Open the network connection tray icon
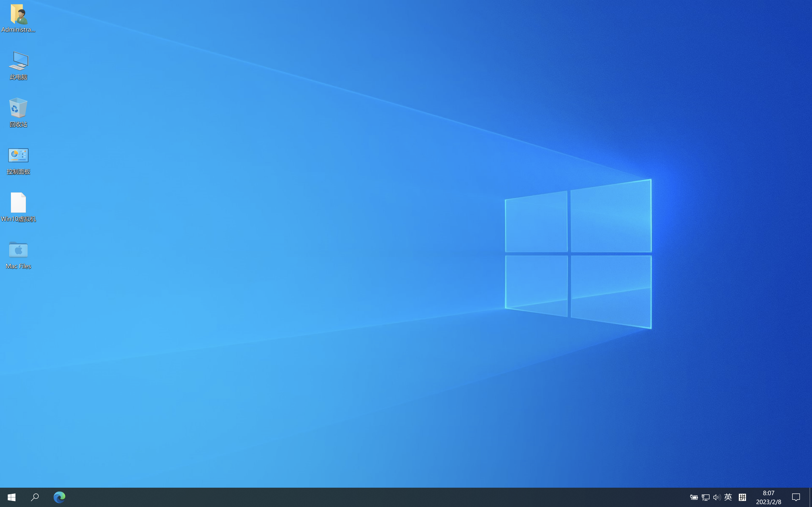 tap(705, 497)
